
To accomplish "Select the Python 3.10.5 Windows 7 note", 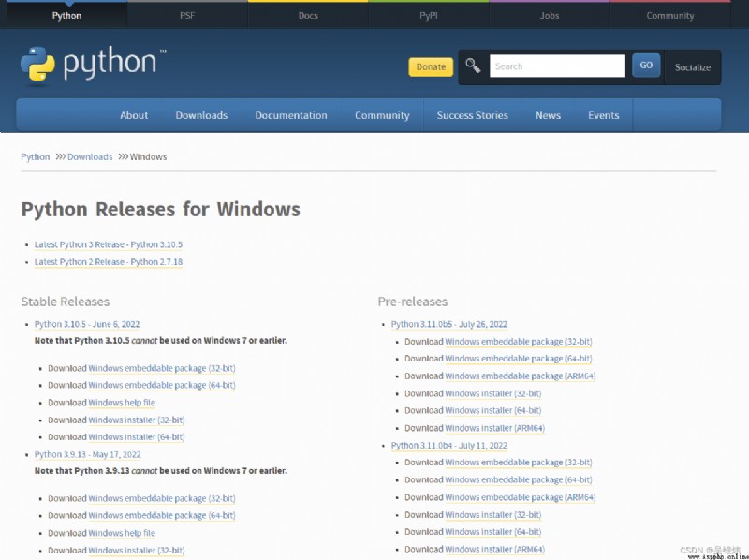I will [160, 341].
